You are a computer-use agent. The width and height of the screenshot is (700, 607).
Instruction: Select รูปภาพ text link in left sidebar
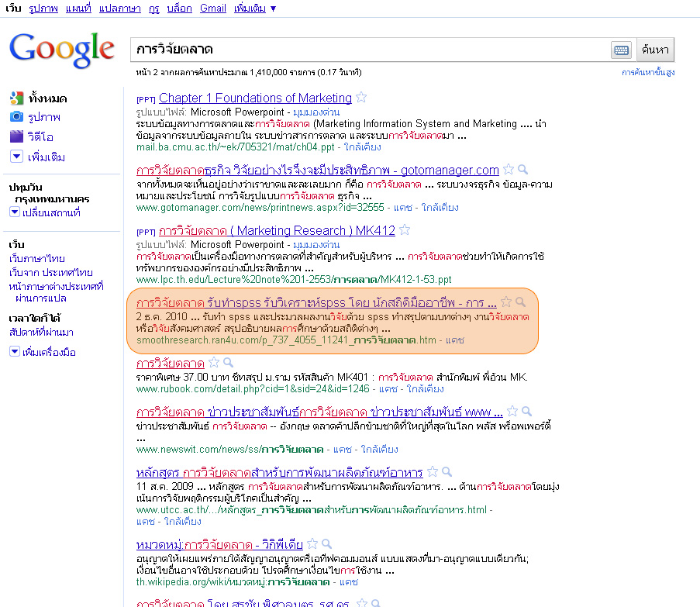coord(43,117)
